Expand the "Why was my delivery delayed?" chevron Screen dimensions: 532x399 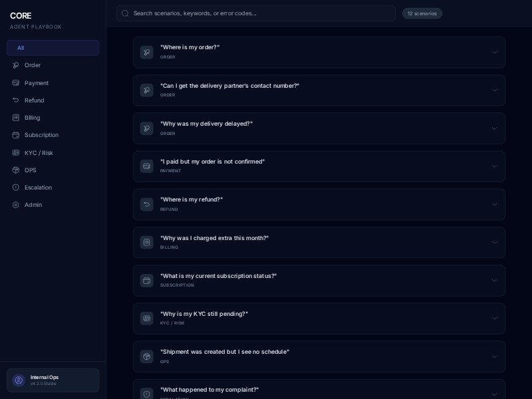494,128
